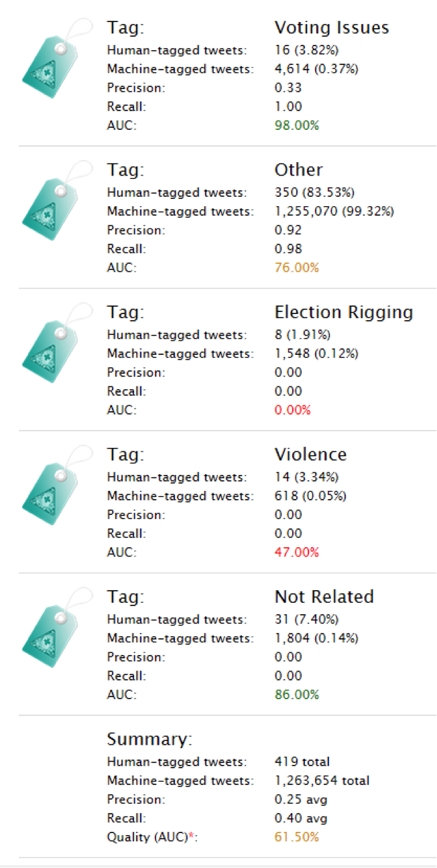Click the Not Related tag heading
The width and height of the screenshot is (437, 868).
point(324,597)
